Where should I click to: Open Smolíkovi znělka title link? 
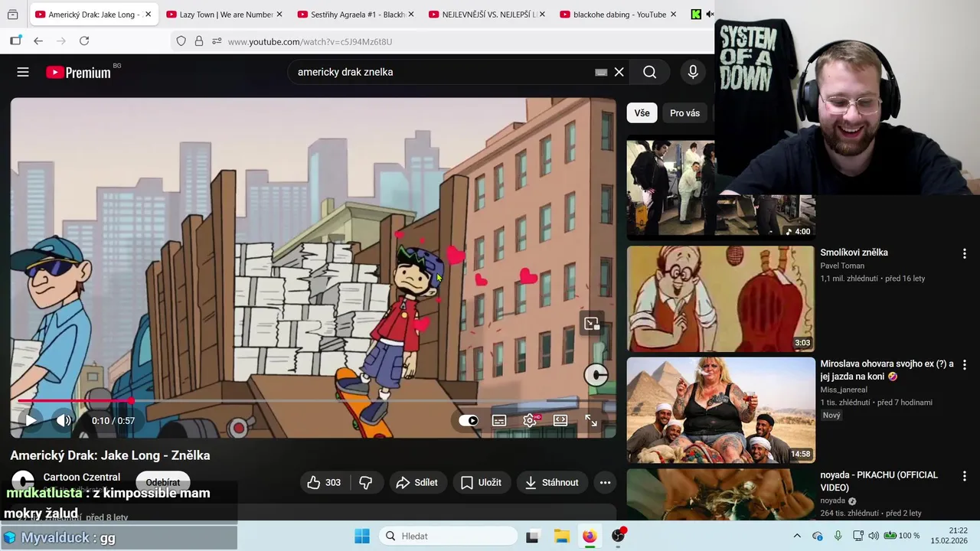[854, 253]
